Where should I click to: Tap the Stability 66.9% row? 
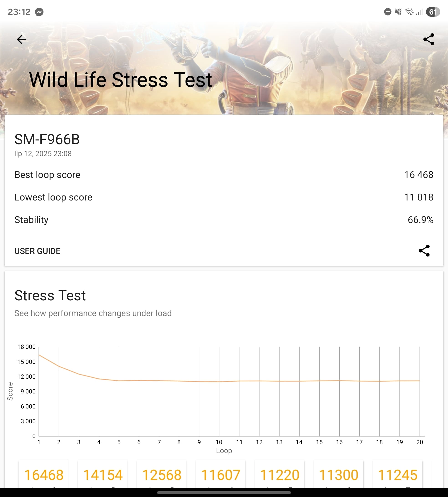tap(224, 220)
